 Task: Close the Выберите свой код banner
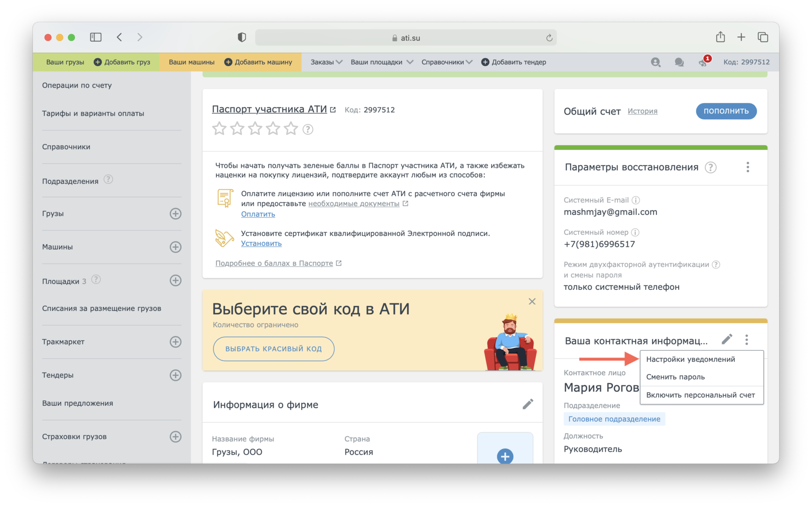click(532, 301)
